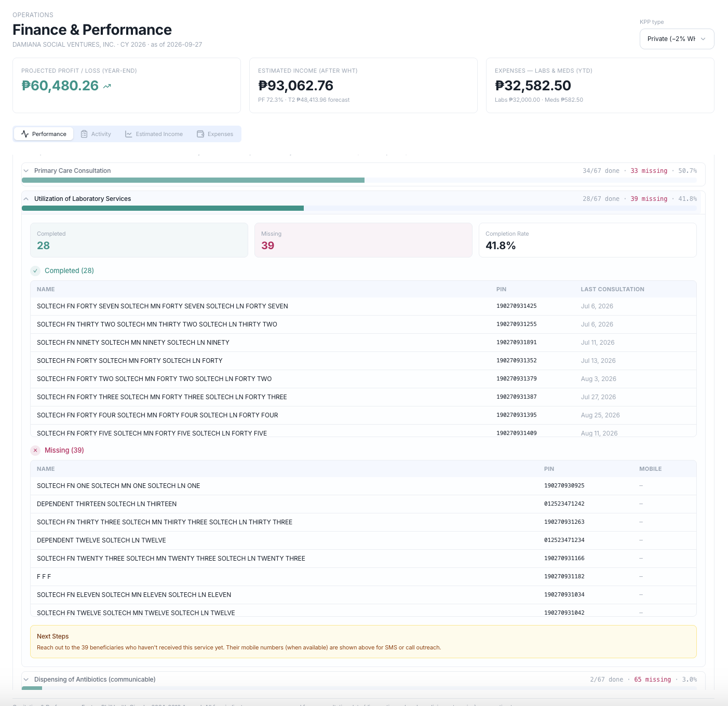Open the KPP type dropdown
728x706 pixels.
tap(677, 39)
